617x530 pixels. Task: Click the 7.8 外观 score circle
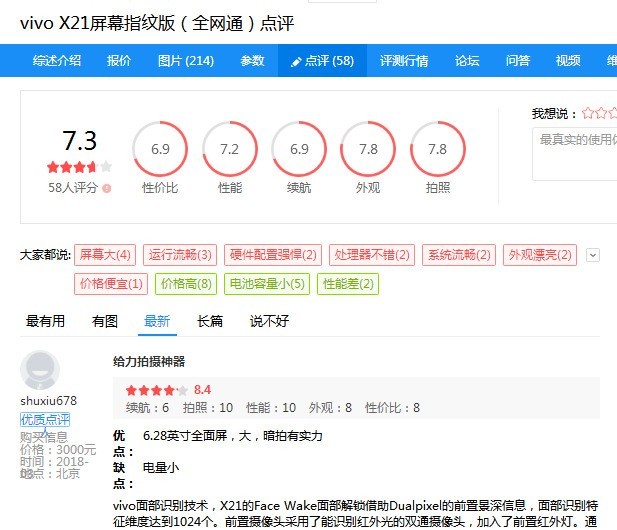click(x=368, y=149)
